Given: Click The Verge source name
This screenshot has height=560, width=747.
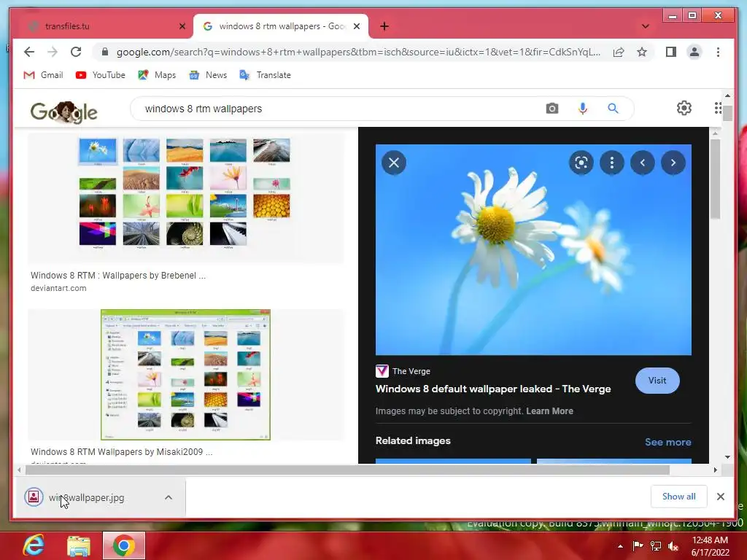Looking at the screenshot, I should 411,371.
